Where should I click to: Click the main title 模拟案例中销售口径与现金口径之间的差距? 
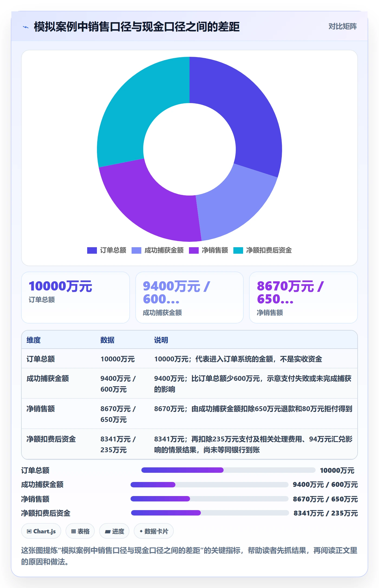137,27
